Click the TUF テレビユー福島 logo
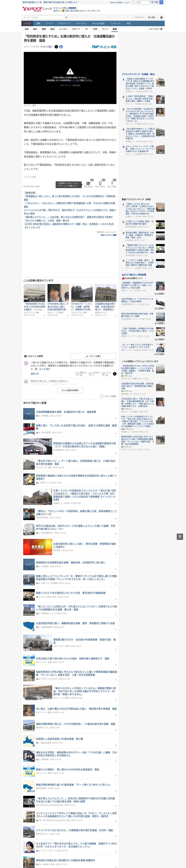The height and width of the screenshot is (868, 186). pyautogui.click(x=104, y=47)
